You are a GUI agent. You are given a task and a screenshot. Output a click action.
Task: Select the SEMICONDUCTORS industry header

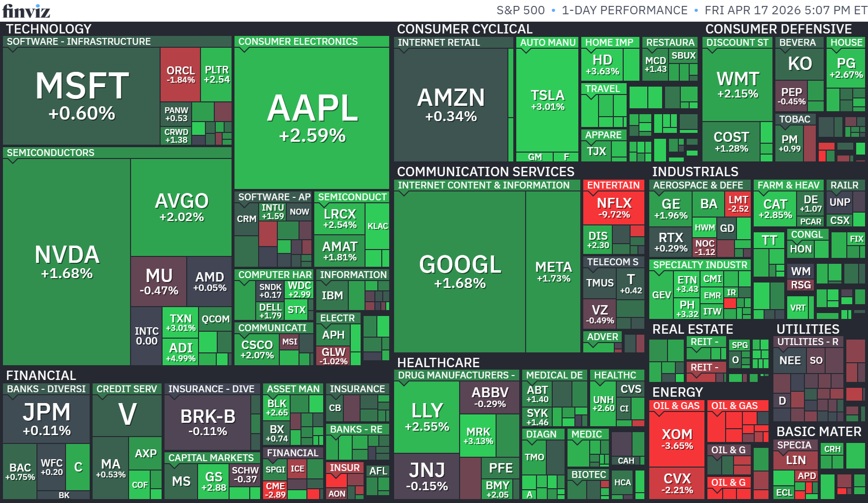(50, 153)
